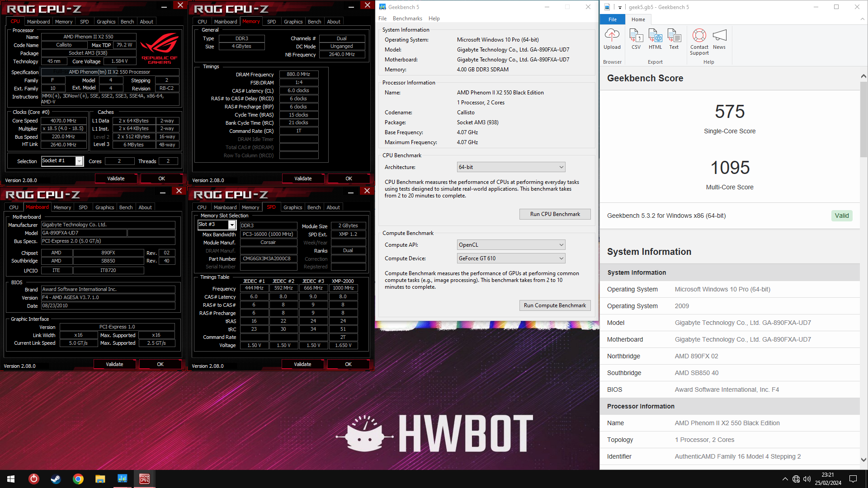Click the quick access toolbar dropdown arrow
This screenshot has width=868, height=488.
(620, 7)
